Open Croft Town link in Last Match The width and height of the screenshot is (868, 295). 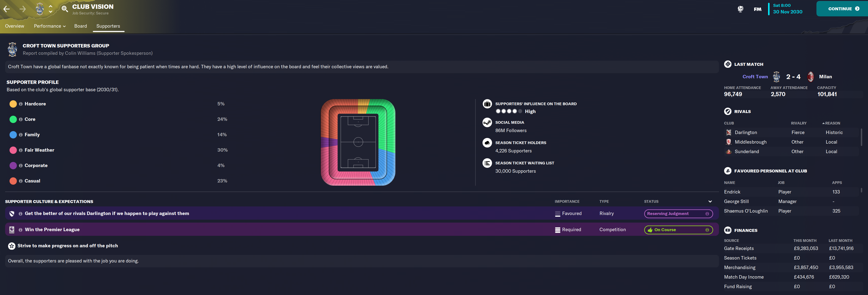click(x=755, y=77)
